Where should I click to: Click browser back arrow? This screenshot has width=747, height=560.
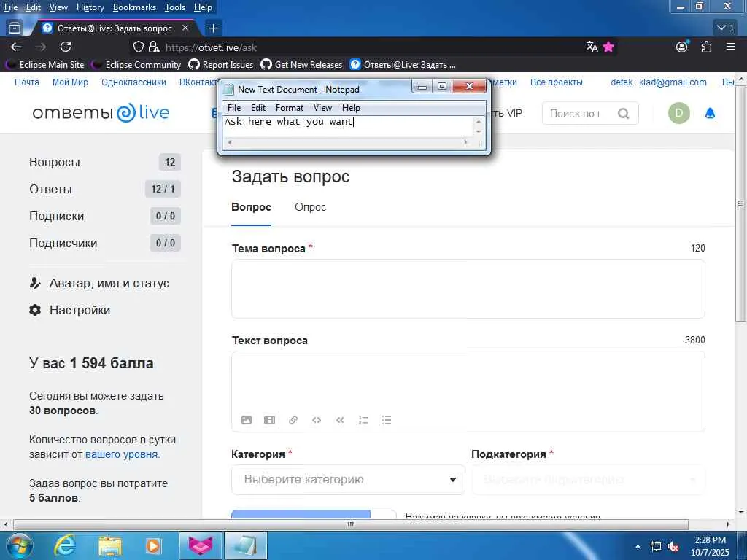pyautogui.click(x=16, y=47)
